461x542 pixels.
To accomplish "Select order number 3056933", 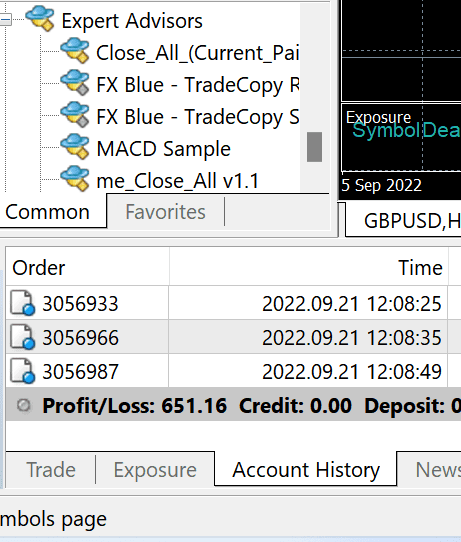I will 80,304.
